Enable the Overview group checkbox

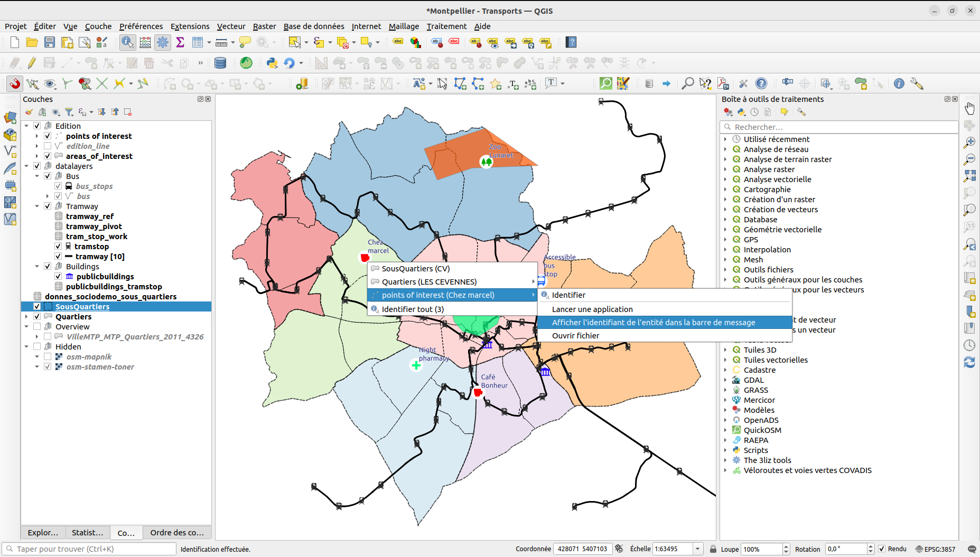click(37, 327)
